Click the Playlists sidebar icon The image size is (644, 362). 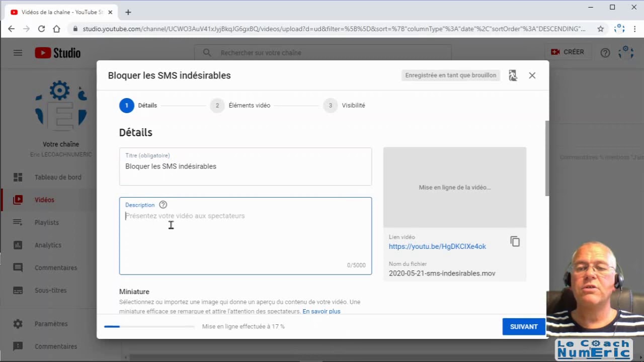click(x=18, y=222)
